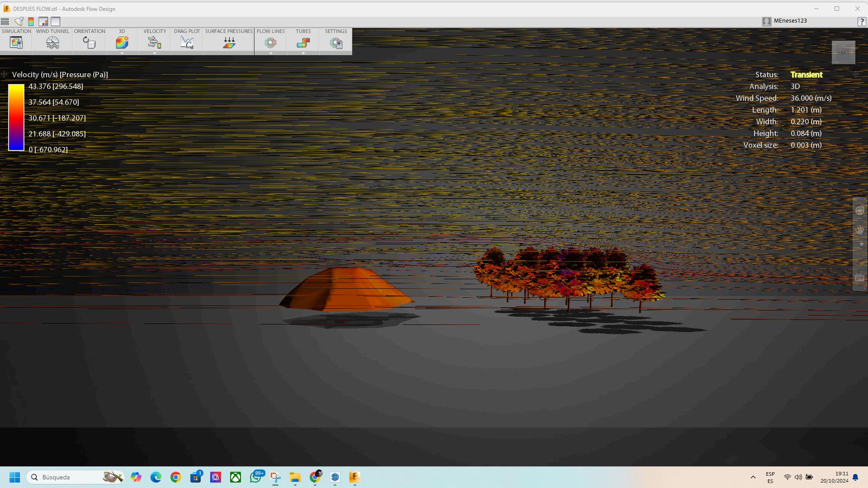The width and height of the screenshot is (868, 488).
Task: Click the Drag Plot Cd icon
Action: [187, 42]
